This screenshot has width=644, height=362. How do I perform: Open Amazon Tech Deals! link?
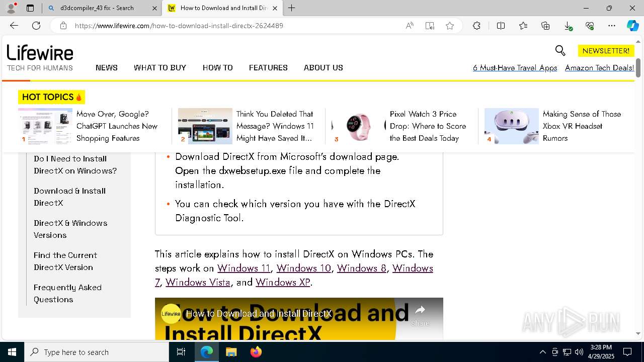click(599, 68)
